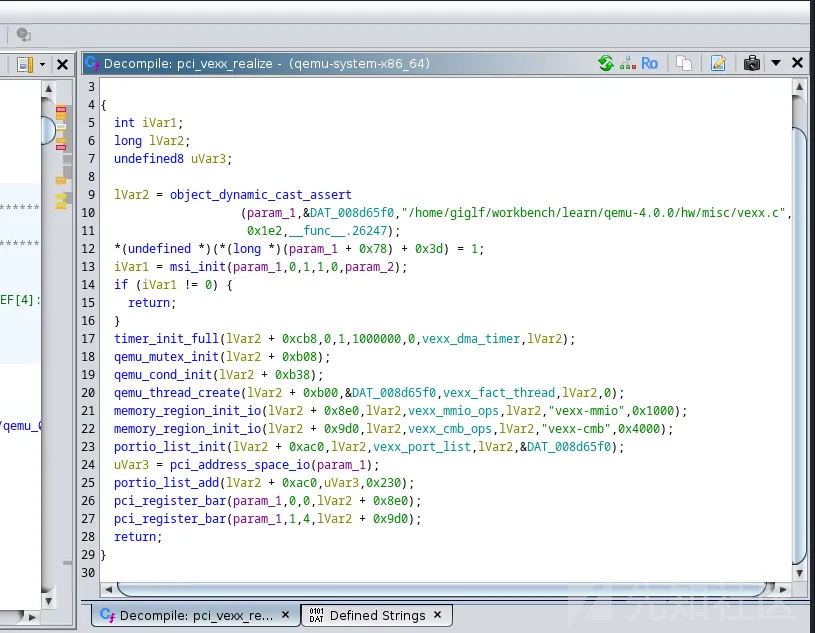Click the green Re-decompile refresh icon
The image size is (815, 633).
click(606, 63)
